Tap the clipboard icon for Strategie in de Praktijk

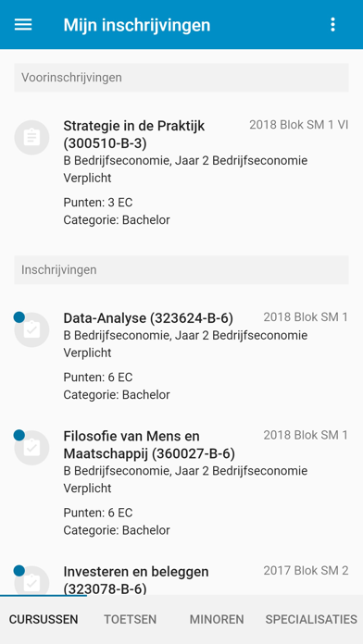point(31,137)
